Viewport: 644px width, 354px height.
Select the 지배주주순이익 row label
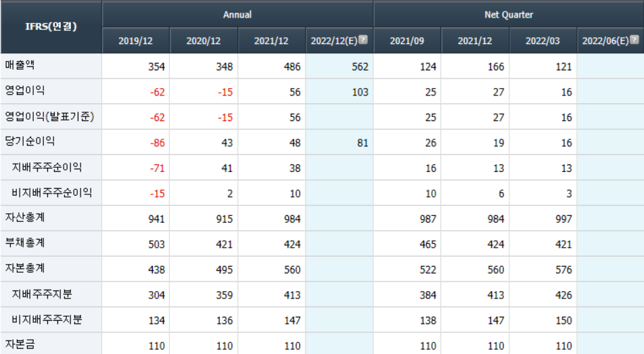[47, 167]
